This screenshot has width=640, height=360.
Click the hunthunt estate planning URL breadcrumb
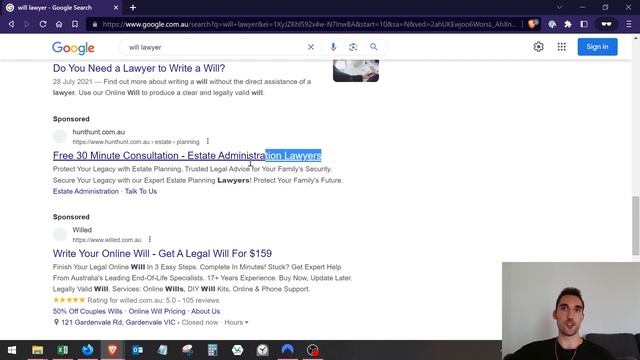tap(136, 142)
